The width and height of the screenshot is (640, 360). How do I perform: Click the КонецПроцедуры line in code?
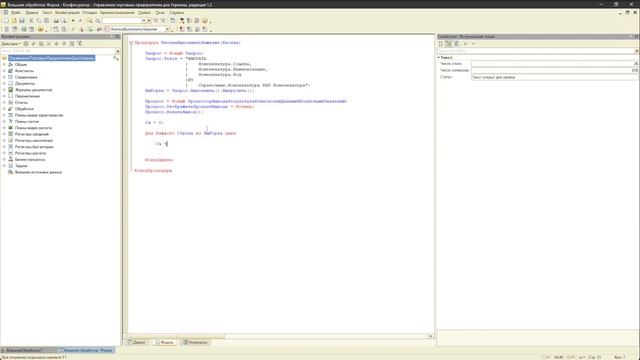tap(153, 170)
